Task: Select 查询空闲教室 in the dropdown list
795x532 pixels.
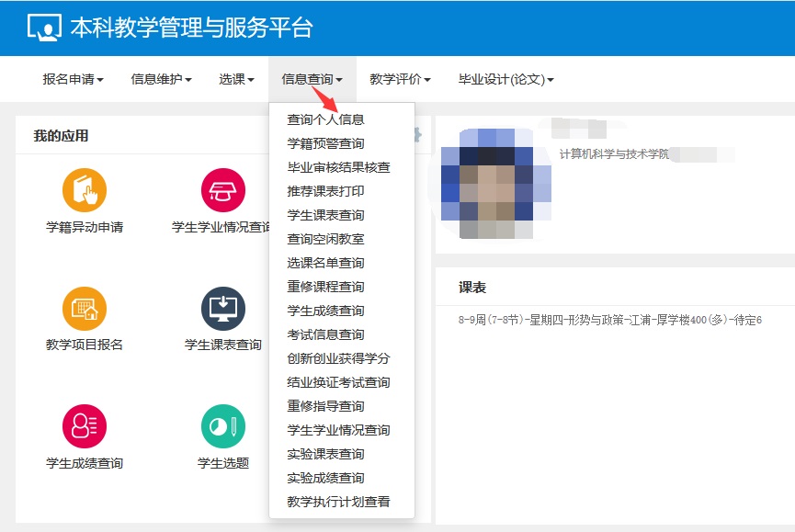Action: click(325, 239)
